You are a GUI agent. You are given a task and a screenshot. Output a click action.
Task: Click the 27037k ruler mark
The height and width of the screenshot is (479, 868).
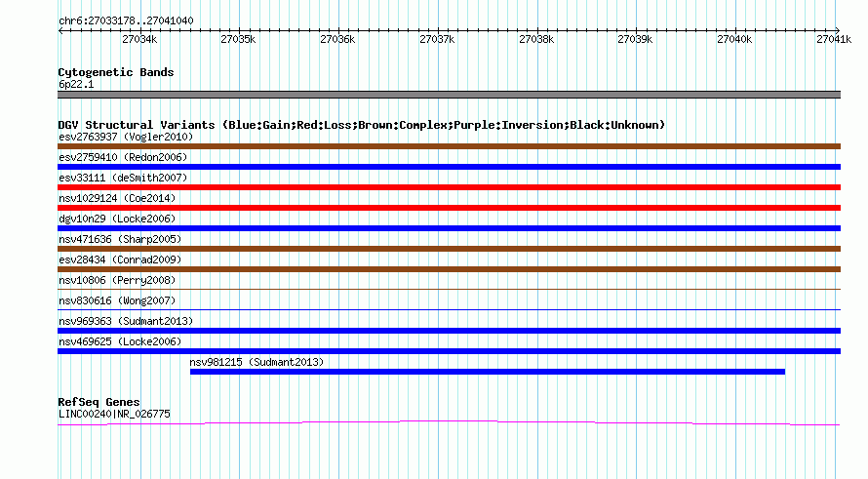pos(437,39)
